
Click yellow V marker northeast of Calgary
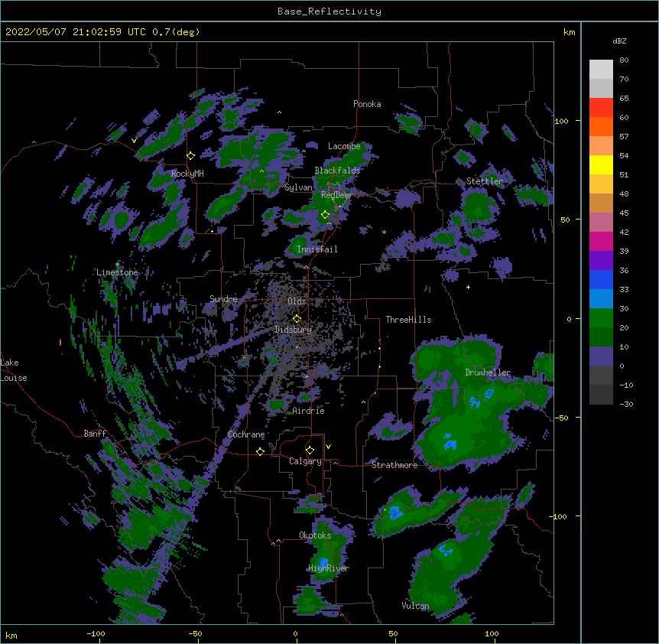tap(328, 447)
